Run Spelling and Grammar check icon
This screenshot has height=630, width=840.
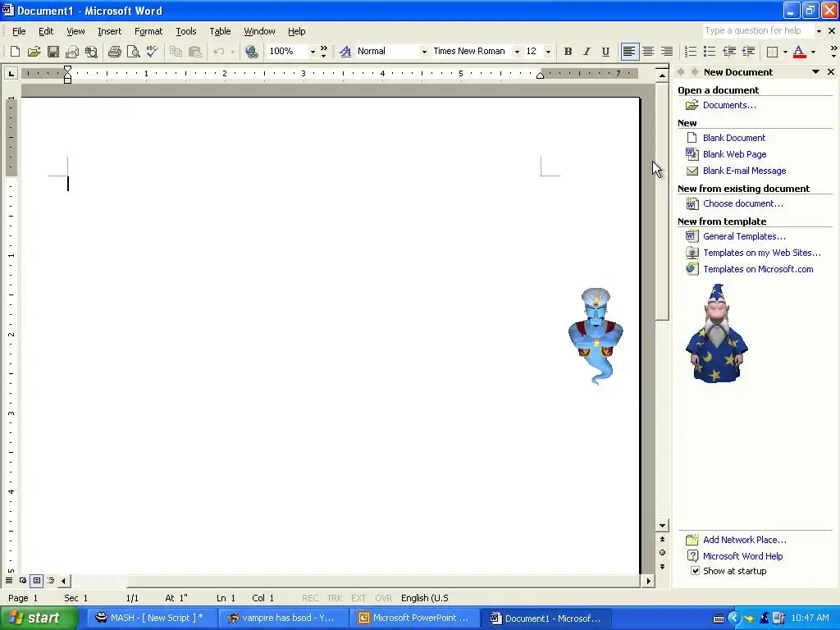point(152,52)
